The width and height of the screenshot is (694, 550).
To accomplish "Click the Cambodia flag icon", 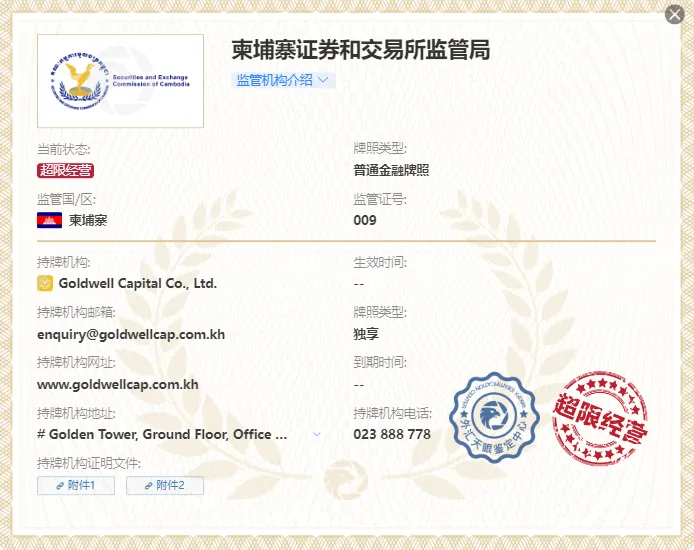I will tap(49, 220).
